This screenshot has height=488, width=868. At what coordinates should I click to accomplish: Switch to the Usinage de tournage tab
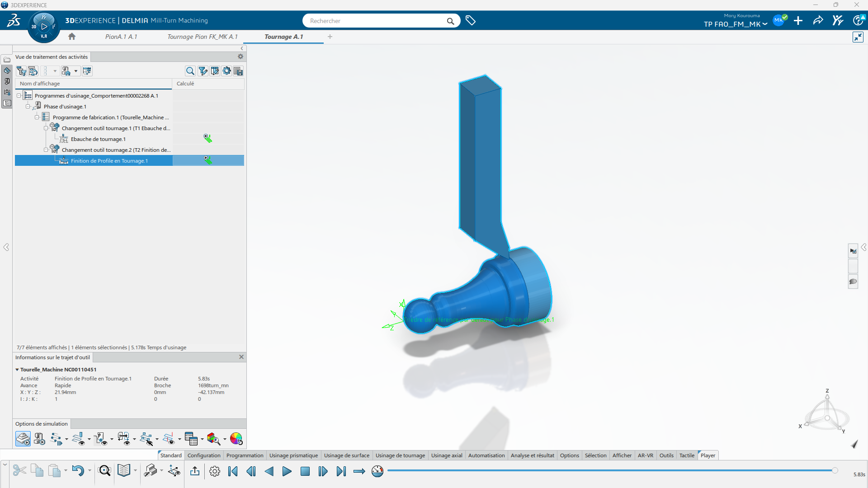tap(400, 455)
